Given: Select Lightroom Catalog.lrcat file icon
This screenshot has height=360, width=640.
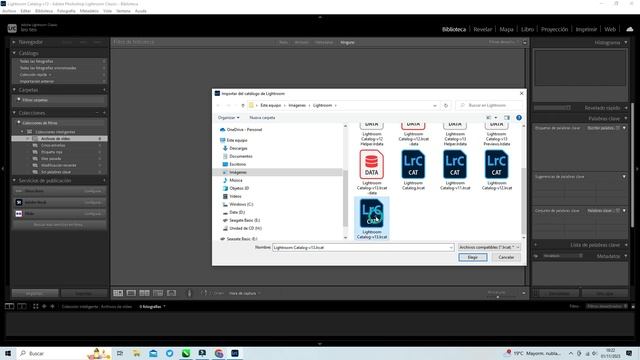Looking at the screenshot, I should coord(413,164).
